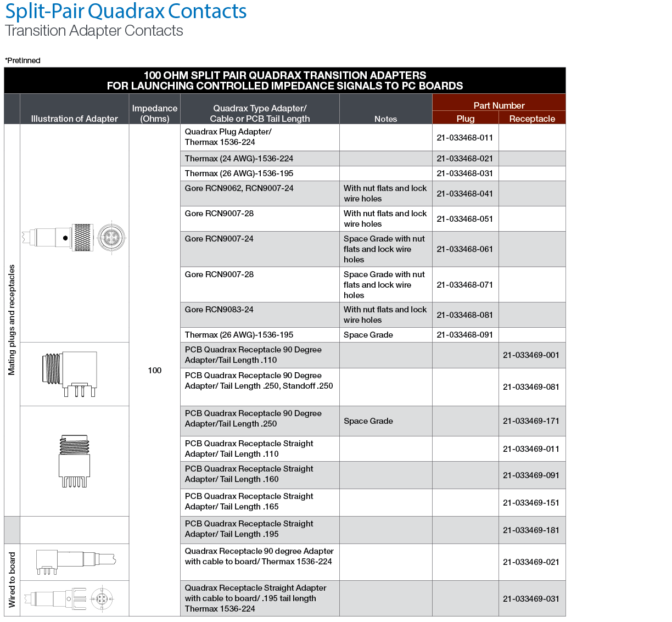Click the 'Receptacle' column header
Screen dimensions: 672x622
click(532, 119)
